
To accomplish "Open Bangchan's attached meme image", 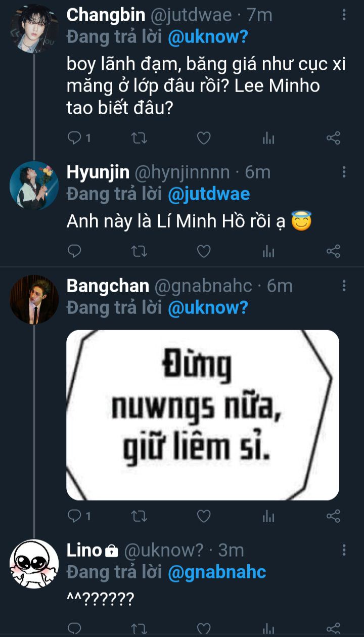I will (x=203, y=415).
